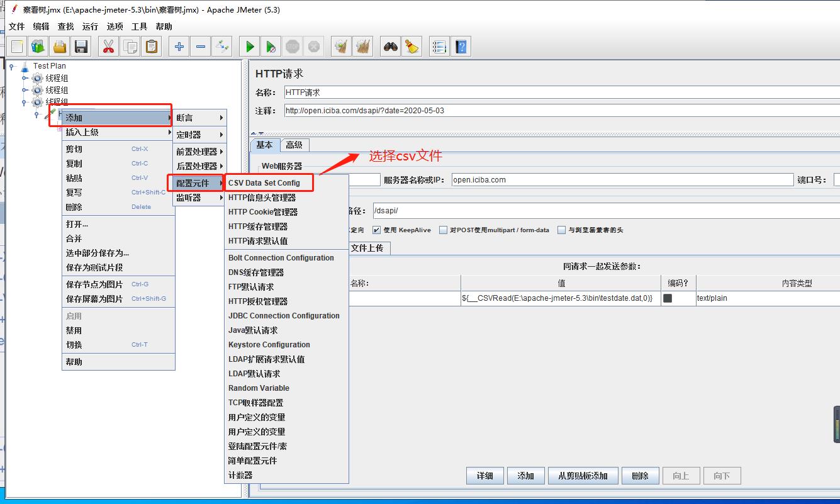Image resolution: width=840 pixels, height=504 pixels.
Task: Select 保存节点为图片 in context menu
Action: pos(118,284)
